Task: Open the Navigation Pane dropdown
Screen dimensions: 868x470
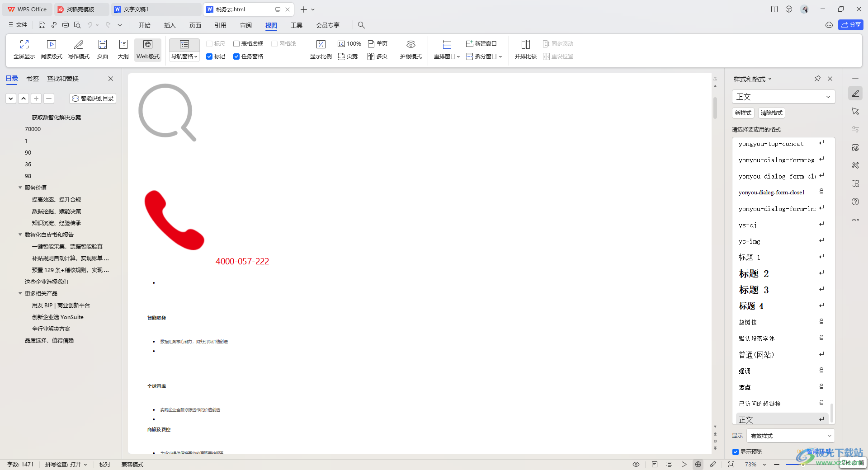Action: tap(184, 56)
